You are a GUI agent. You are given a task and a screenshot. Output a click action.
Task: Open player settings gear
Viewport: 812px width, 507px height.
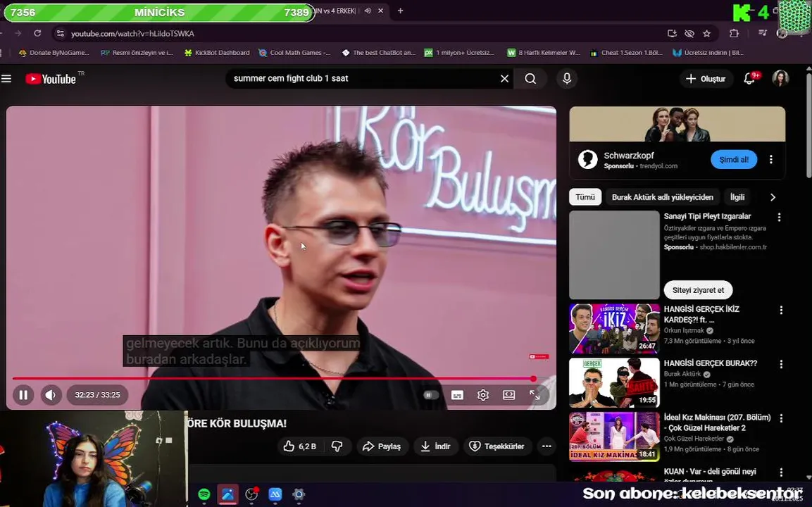click(483, 395)
